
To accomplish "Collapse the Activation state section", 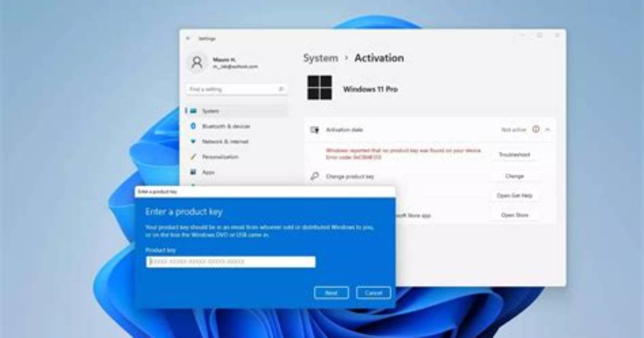I will coord(548,129).
